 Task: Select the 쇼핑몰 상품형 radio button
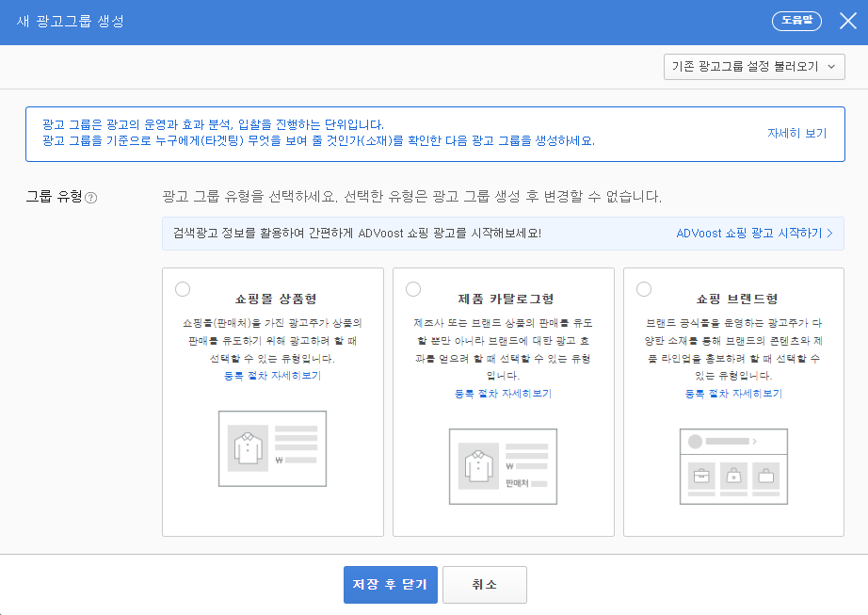tap(183, 289)
